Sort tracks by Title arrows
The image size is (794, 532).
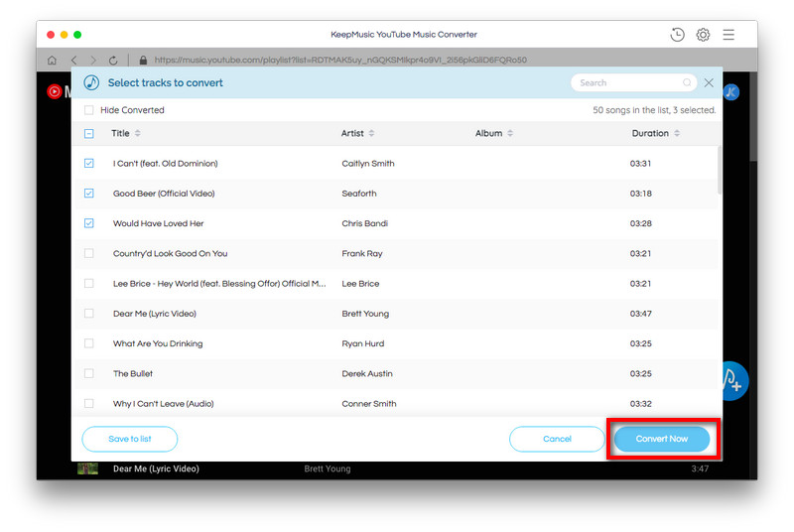tap(138, 133)
